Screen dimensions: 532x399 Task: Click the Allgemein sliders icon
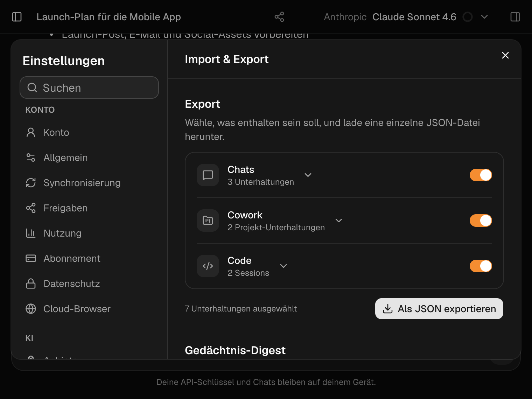pyautogui.click(x=31, y=157)
